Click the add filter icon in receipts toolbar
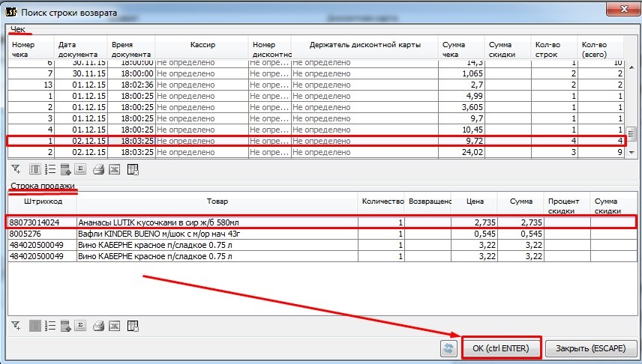The image size is (642, 364). pyautogui.click(x=16, y=170)
